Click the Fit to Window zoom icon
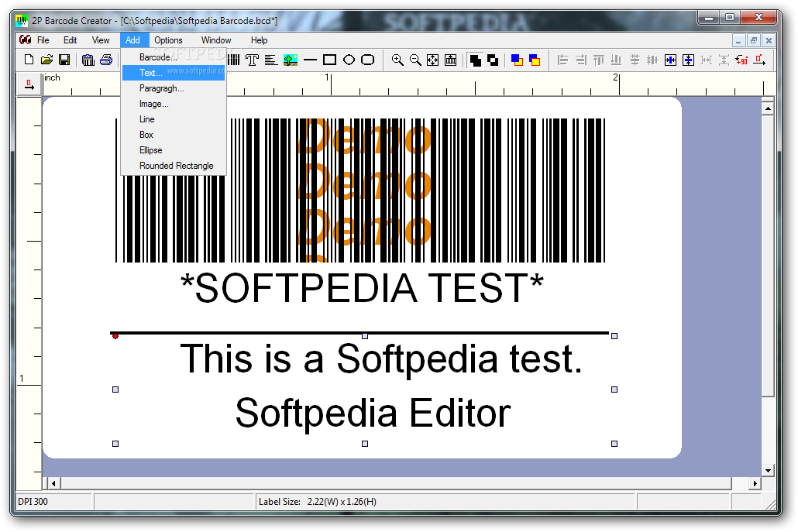This screenshot has width=798, height=532. click(432, 60)
